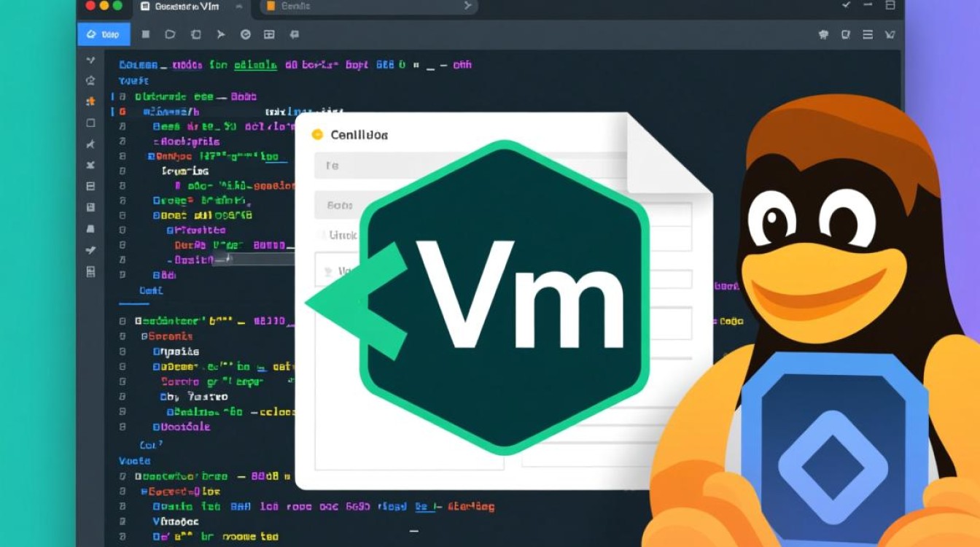Screen dimensions: 980x547
Task: Click the arrow at the tab bar's end
Action: [467, 6]
